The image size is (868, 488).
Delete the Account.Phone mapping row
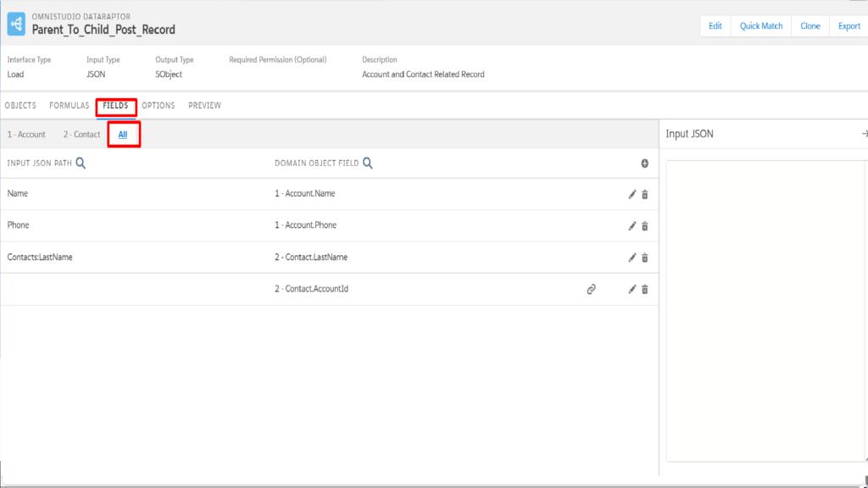645,225
